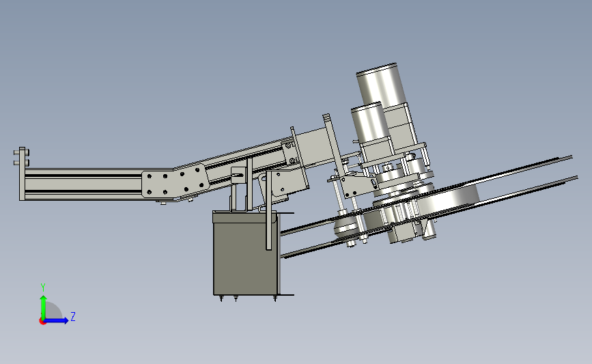Select the large gray box under the arm
This screenshot has width=592, height=364.
click(245, 253)
